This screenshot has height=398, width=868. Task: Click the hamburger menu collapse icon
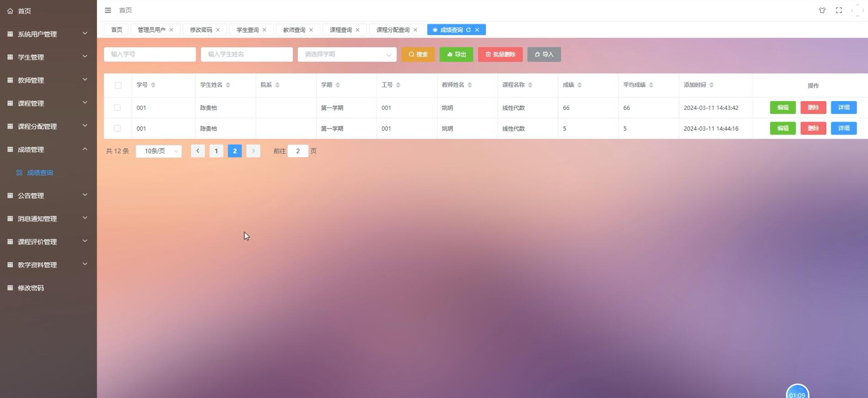click(x=108, y=10)
